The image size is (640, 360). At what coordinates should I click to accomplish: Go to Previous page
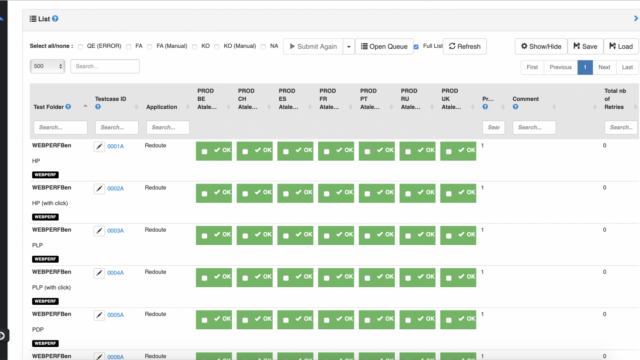click(560, 67)
